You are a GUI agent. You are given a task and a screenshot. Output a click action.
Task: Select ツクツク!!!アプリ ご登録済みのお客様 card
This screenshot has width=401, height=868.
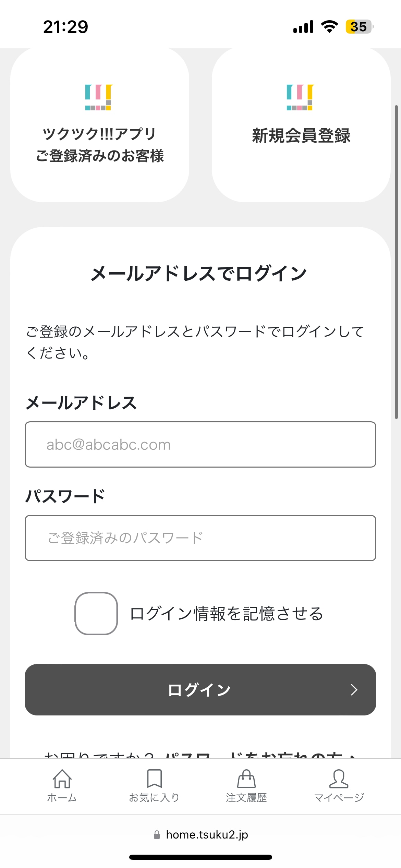point(100,125)
